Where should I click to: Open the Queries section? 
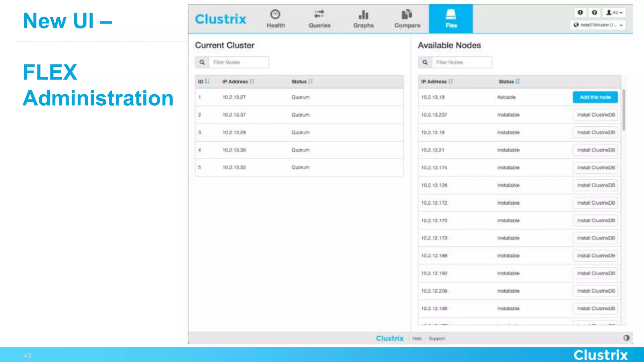tap(319, 19)
